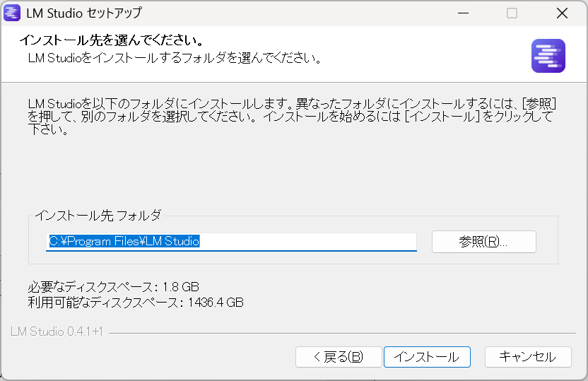The width and height of the screenshot is (588, 381).
Task: Click the LM Studio 0.4.1+1 version label
Action: point(57,332)
